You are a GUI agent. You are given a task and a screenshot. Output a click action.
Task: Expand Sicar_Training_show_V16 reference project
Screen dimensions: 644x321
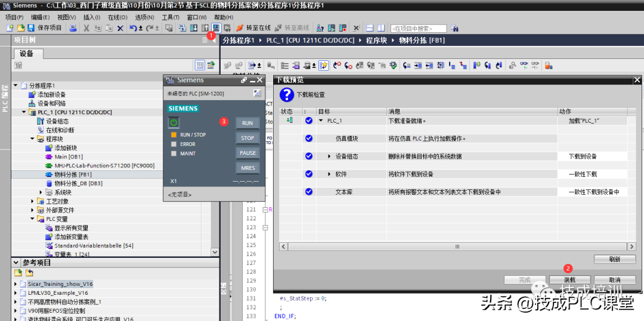pos(16,283)
